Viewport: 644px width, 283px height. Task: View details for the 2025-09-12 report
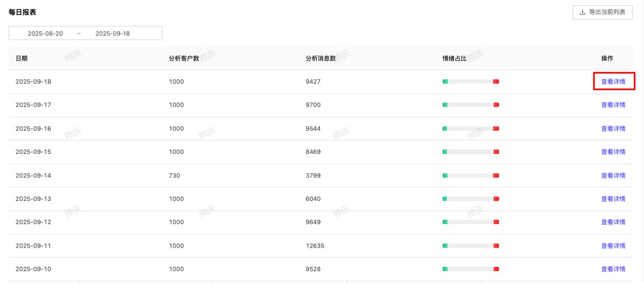[613, 222]
